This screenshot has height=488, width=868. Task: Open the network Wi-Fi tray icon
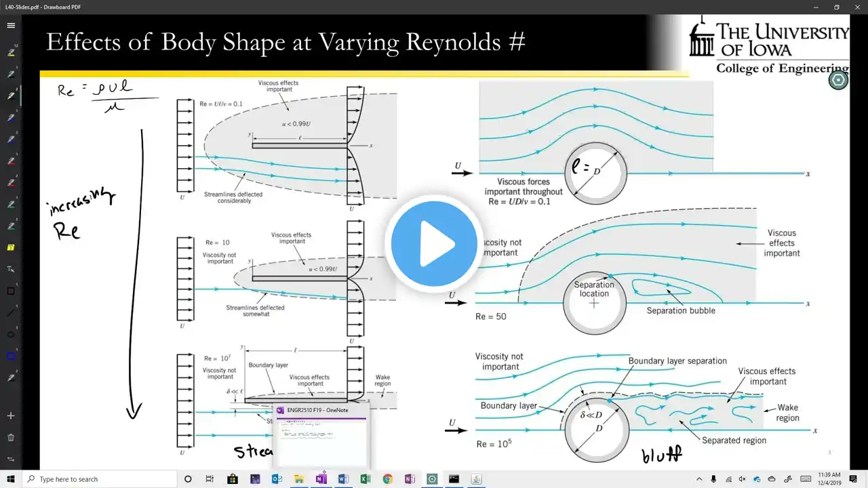pyautogui.click(x=729, y=479)
